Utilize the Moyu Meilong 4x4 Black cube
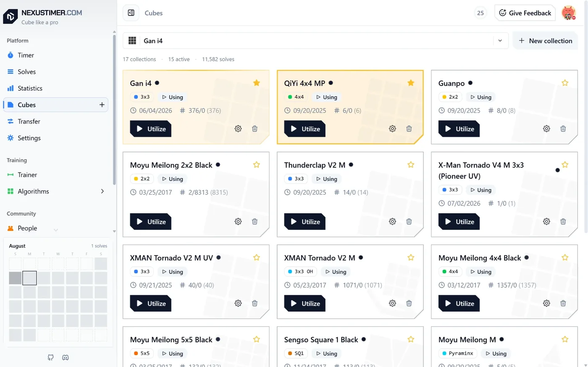The image size is (588, 367). [459, 304]
